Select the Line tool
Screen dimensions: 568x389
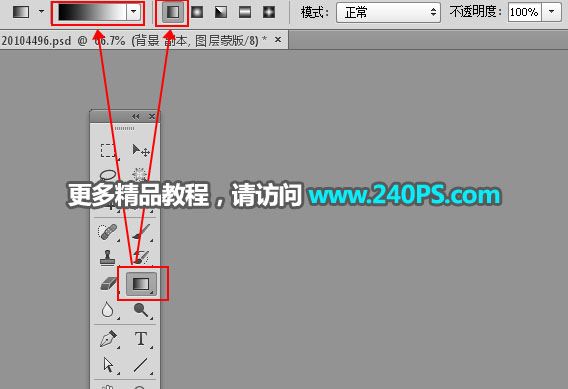pyautogui.click(x=141, y=365)
